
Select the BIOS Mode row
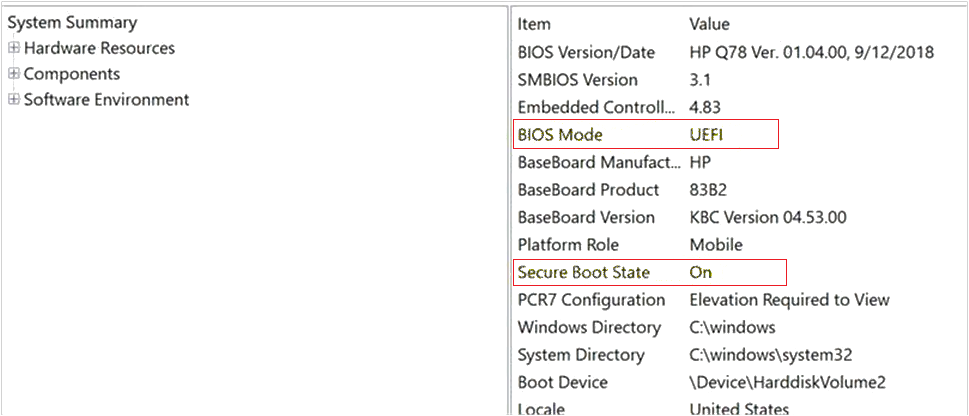coord(560,135)
